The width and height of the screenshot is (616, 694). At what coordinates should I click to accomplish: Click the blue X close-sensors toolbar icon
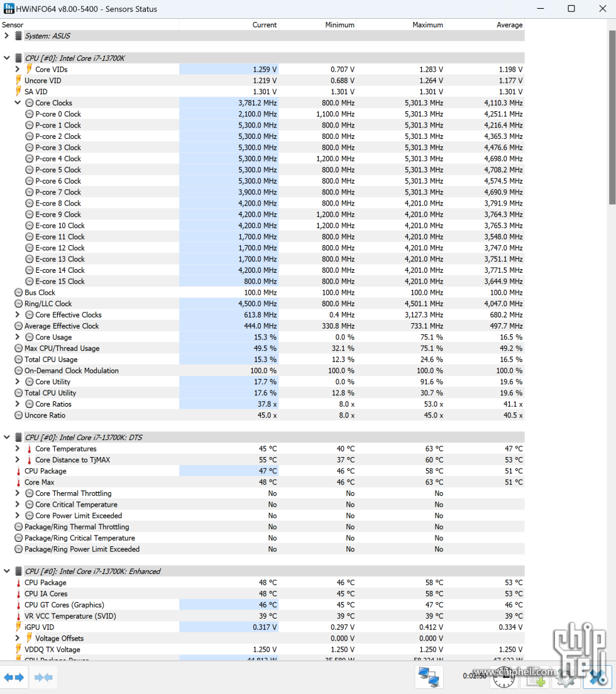point(597,677)
